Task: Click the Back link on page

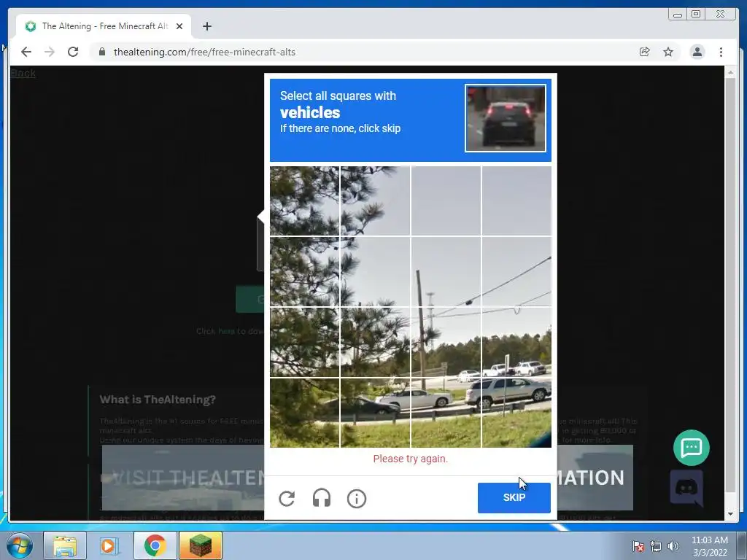Action: point(23,73)
